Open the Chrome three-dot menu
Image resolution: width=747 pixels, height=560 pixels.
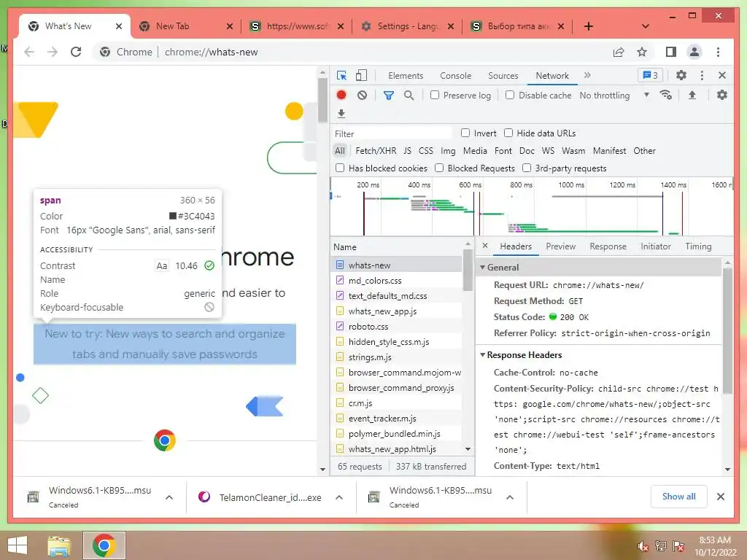click(x=718, y=52)
